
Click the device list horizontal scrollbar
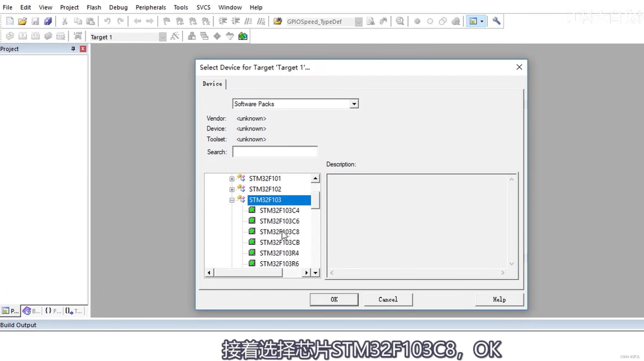click(248, 273)
